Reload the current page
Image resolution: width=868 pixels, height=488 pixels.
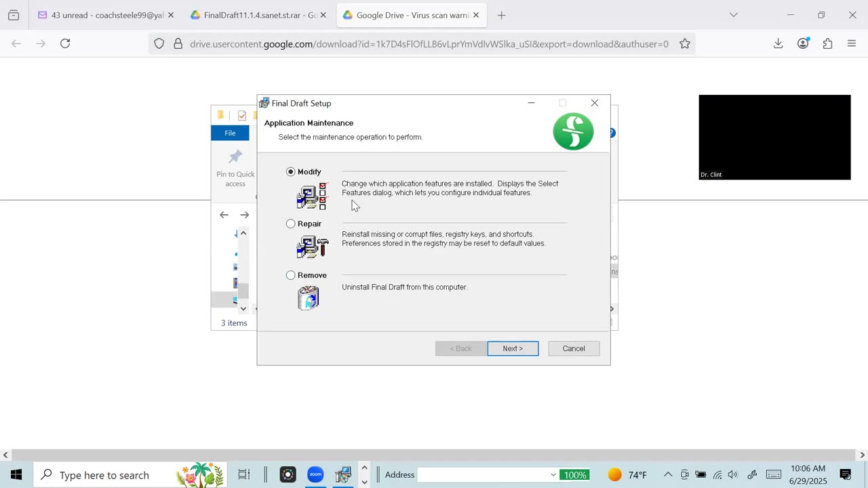(x=65, y=43)
